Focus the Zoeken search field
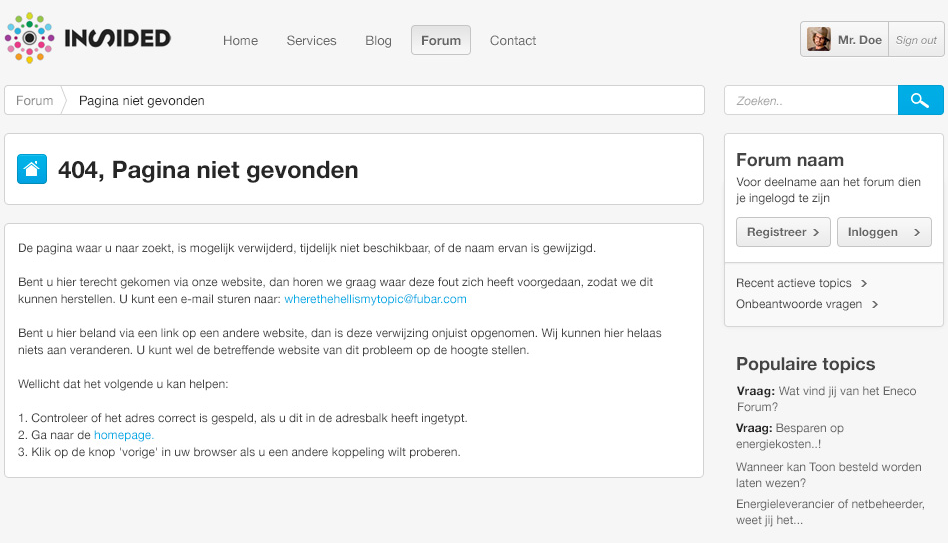Image resolution: width=948 pixels, height=543 pixels. (x=811, y=100)
